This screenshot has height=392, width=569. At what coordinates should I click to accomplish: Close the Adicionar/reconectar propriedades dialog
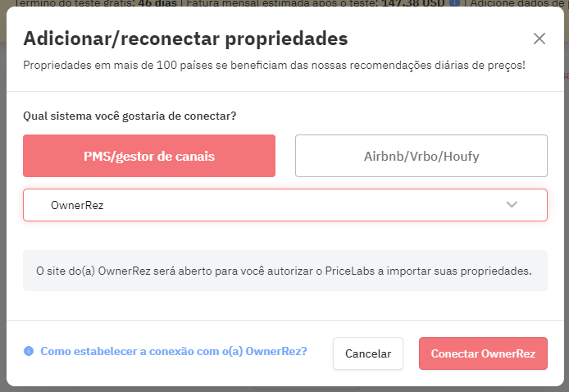539,39
